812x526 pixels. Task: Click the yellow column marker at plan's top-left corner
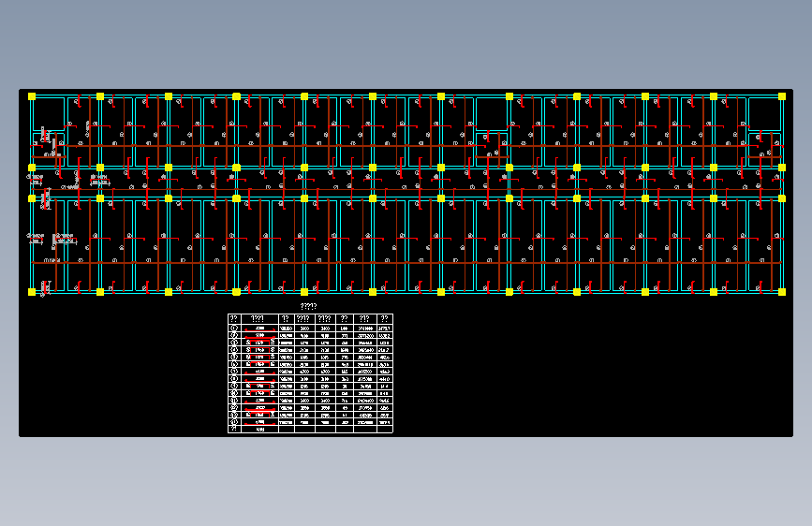pyautogui.click(x=32, y=96)
